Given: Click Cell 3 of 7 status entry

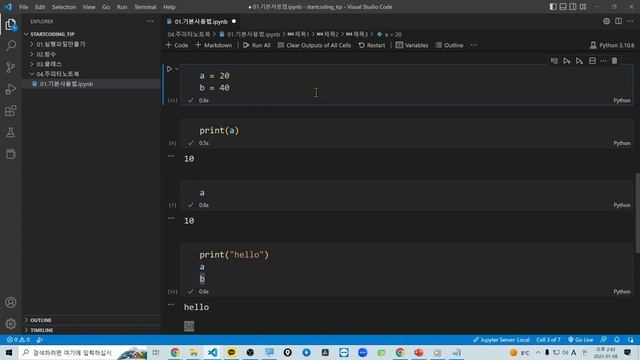Looking at the screenshot, I should pyautogui.click(x=548, y=340).
